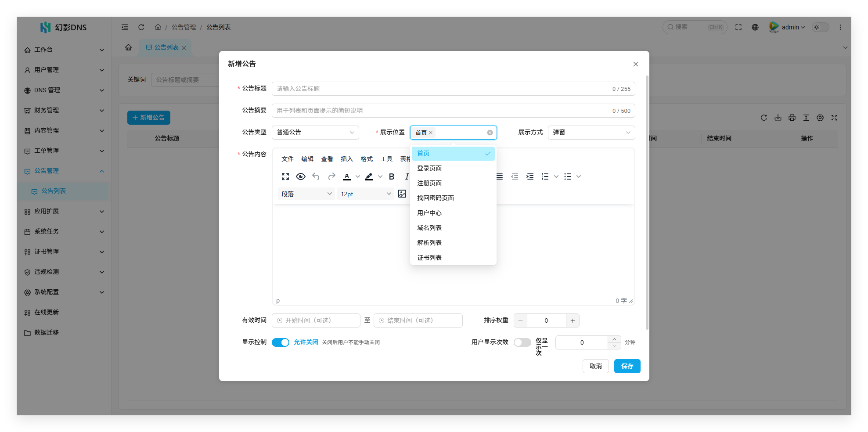Open the admin user dropdown
The width and height of the screenshot is (868, 432).
click(x=788, y=27)
